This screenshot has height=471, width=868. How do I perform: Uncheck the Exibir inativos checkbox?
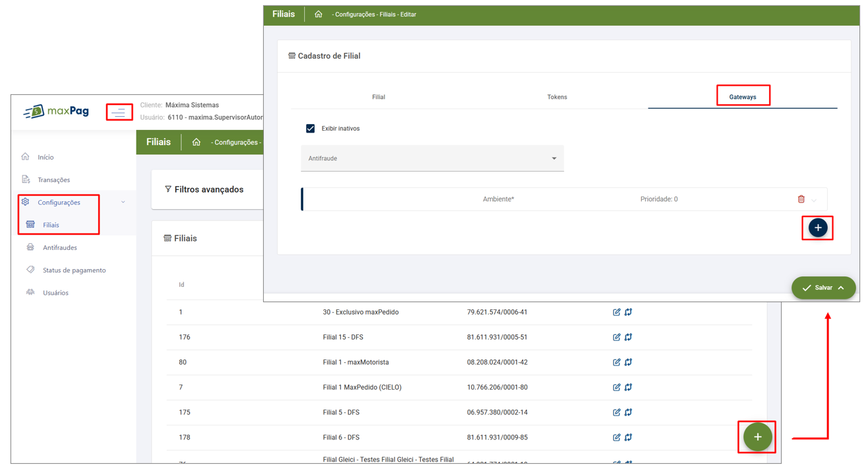pos(310,129)
